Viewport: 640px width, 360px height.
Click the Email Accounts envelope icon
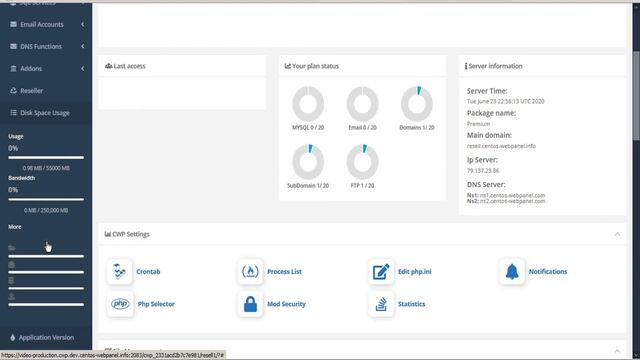click(x=13, y=24)
